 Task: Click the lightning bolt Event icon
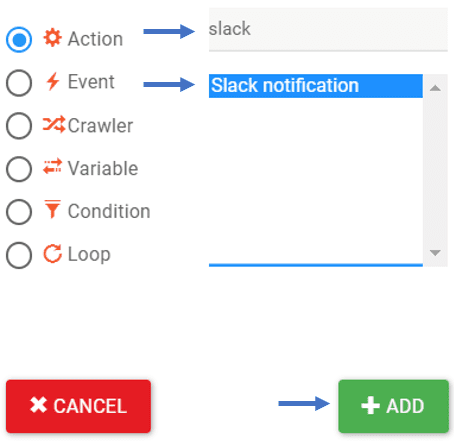tap(53, 81)
